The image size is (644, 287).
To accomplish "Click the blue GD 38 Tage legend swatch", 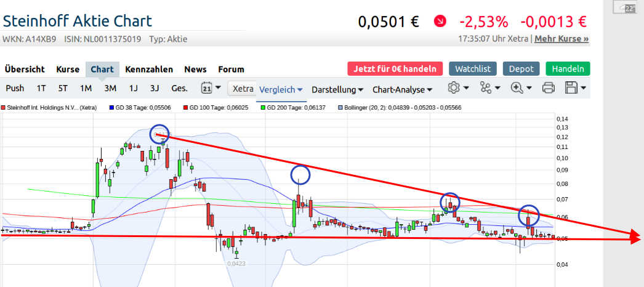I will point(111,108).
